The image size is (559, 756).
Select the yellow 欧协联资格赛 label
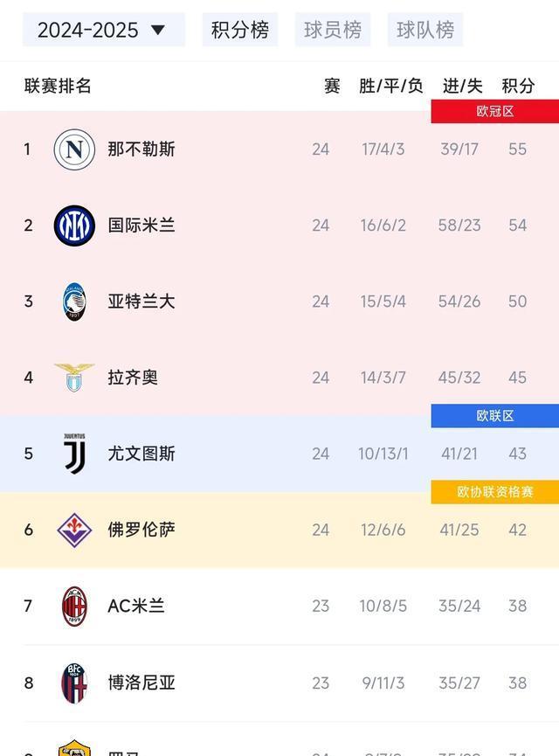click(494, 492)
